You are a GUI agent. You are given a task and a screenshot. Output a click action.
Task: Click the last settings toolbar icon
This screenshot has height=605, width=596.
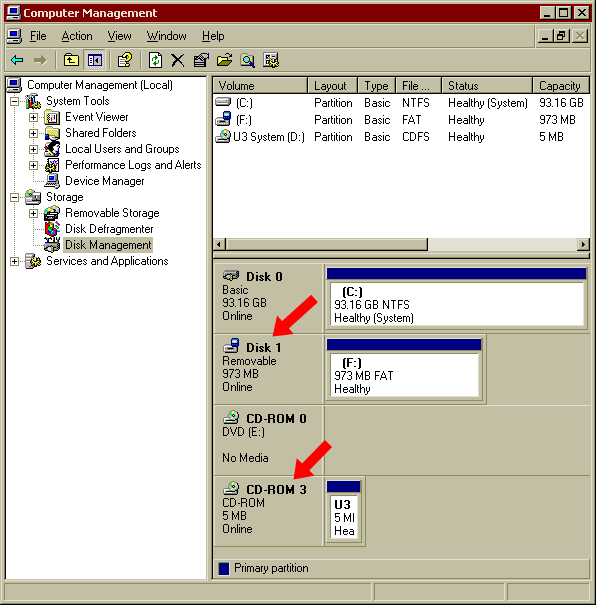tap(271, 60)
